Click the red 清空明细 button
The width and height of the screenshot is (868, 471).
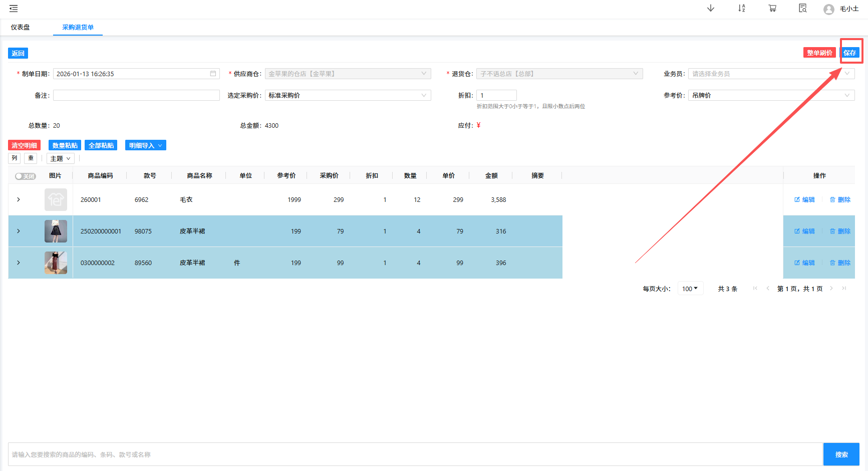24,145
